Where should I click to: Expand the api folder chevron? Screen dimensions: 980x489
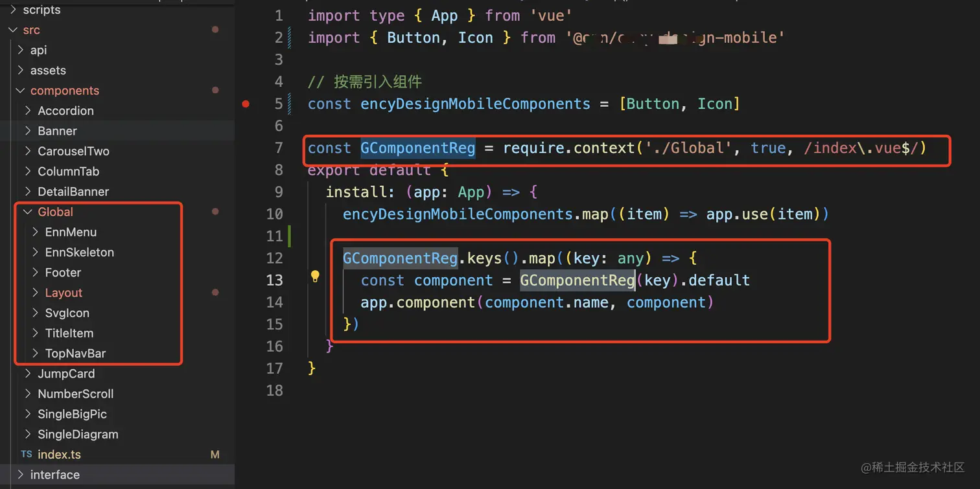click(21, 50)
